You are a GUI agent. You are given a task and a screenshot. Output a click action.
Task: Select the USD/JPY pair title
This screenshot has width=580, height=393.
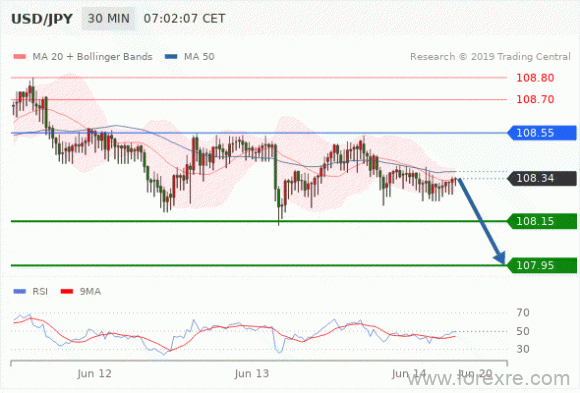(42, 19)
